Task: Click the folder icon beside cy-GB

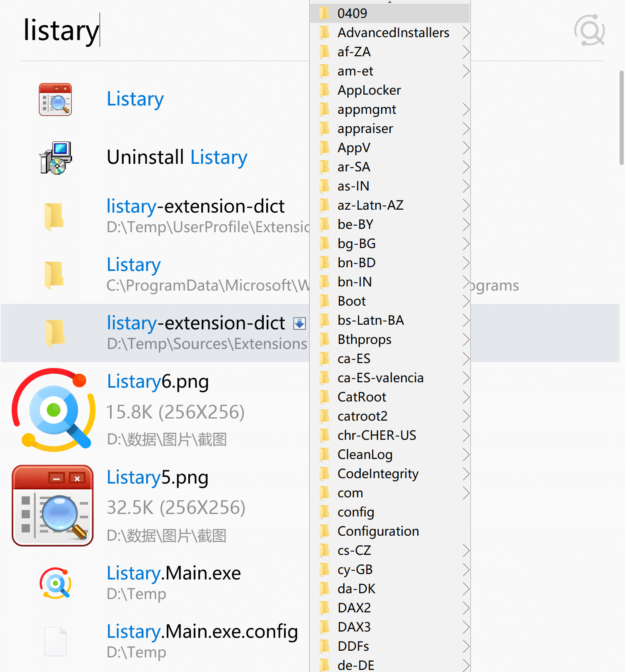Action: [325, 569]
